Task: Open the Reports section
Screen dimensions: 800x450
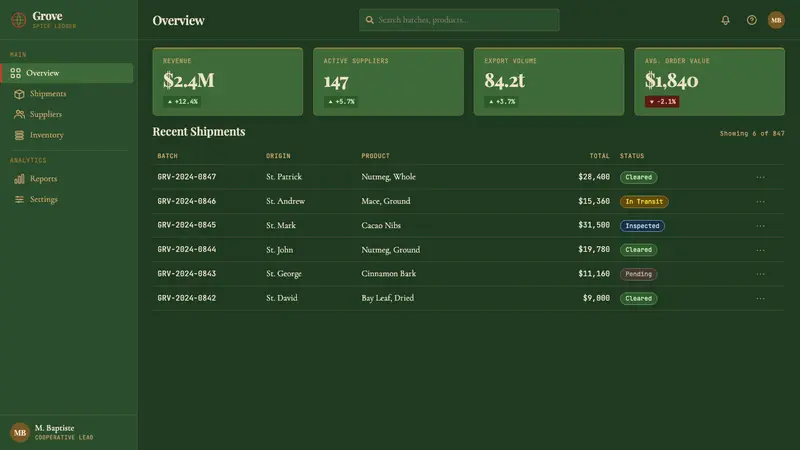Action: [x=67, y=179]
